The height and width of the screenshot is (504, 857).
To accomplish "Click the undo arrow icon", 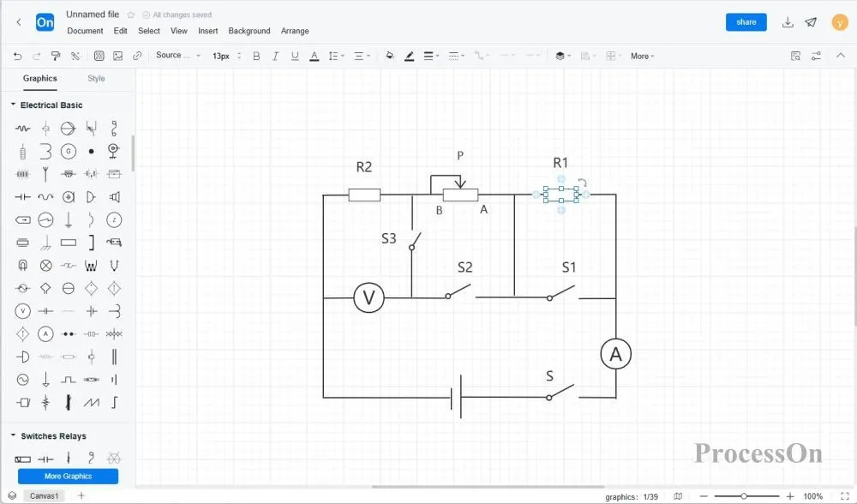I will coord(17,56).
